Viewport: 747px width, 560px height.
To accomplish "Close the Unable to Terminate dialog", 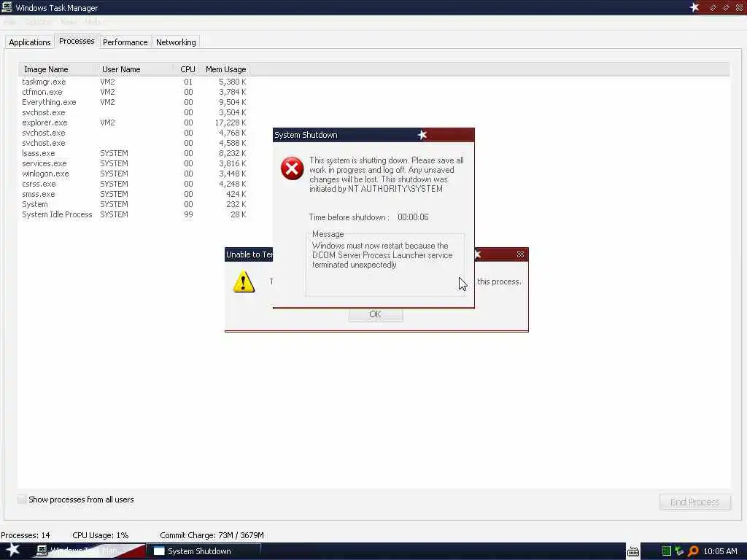I will click(520, 254).
